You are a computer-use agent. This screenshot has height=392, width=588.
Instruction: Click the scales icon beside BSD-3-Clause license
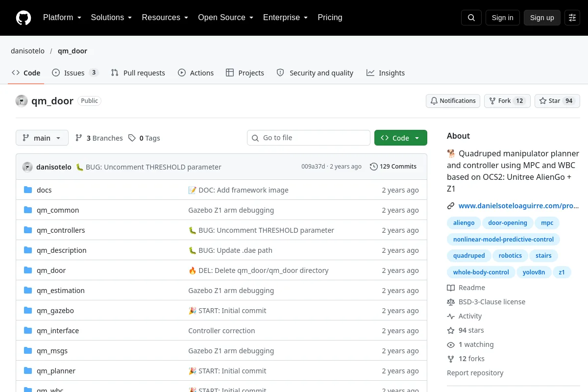tap(451, 302)
